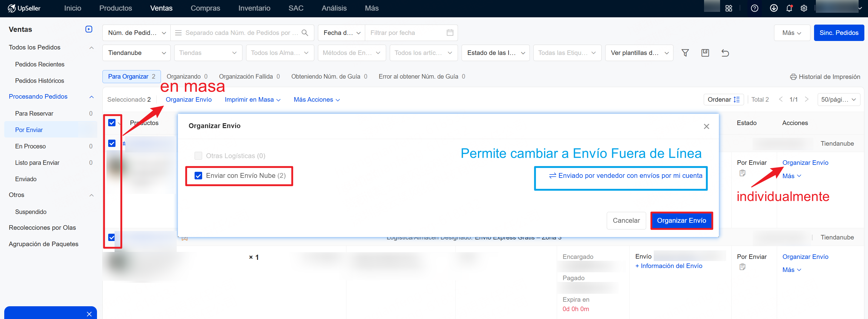
Task: Switch to Organizando tab
Action: pos(187,76)
